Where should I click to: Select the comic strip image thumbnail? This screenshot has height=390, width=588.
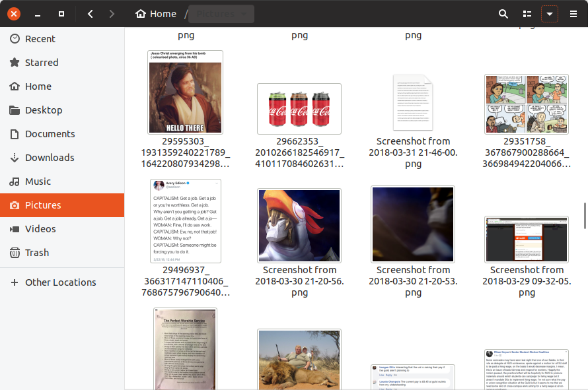pyautogui.click(x=527, y=104)
